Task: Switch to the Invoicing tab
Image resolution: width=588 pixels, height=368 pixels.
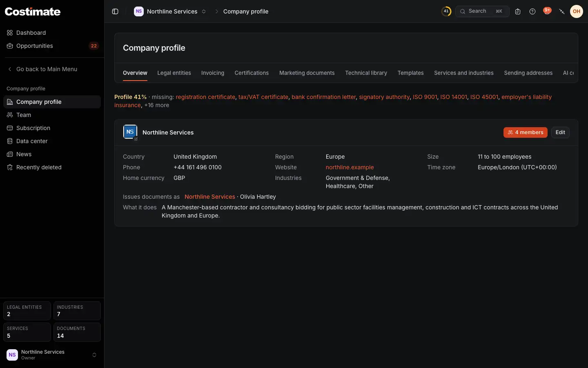Action: [x=213, y=73]
